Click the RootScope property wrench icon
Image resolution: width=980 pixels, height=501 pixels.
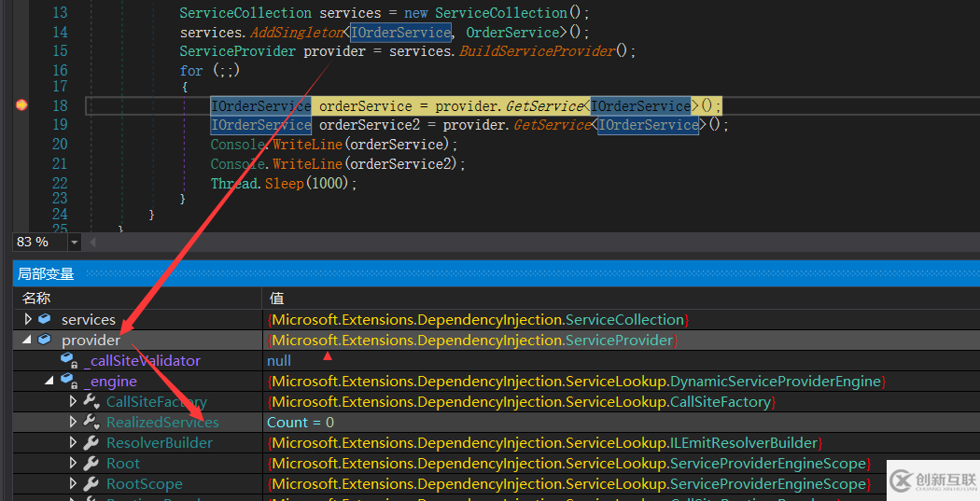pyautogui.click(x=91, y=483)
